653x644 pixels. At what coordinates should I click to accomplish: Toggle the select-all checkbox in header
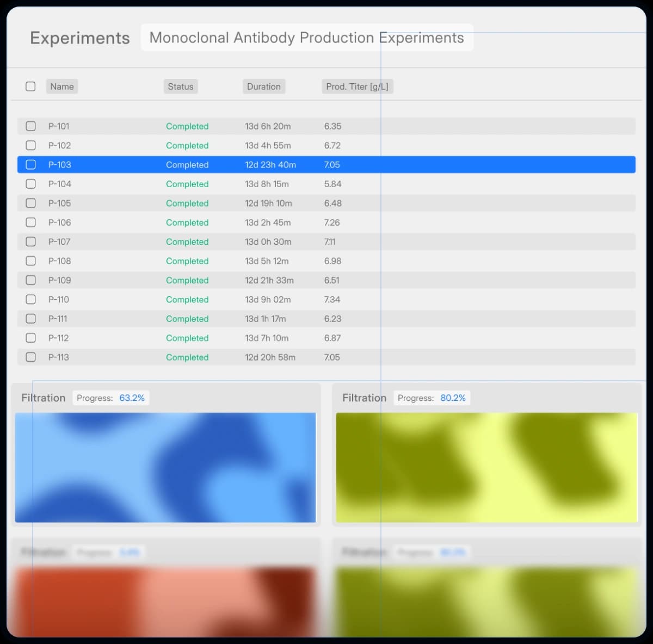point(30,86)
